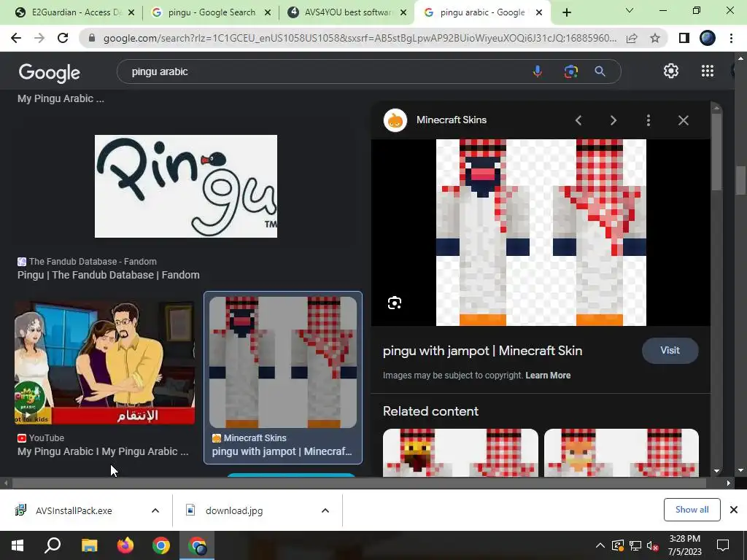
Task: Open File Explorer from taskbar
Action: [89, 545]
